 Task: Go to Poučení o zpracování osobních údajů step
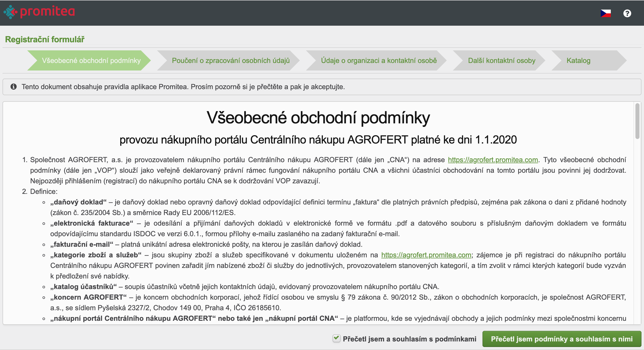(228, 60)
